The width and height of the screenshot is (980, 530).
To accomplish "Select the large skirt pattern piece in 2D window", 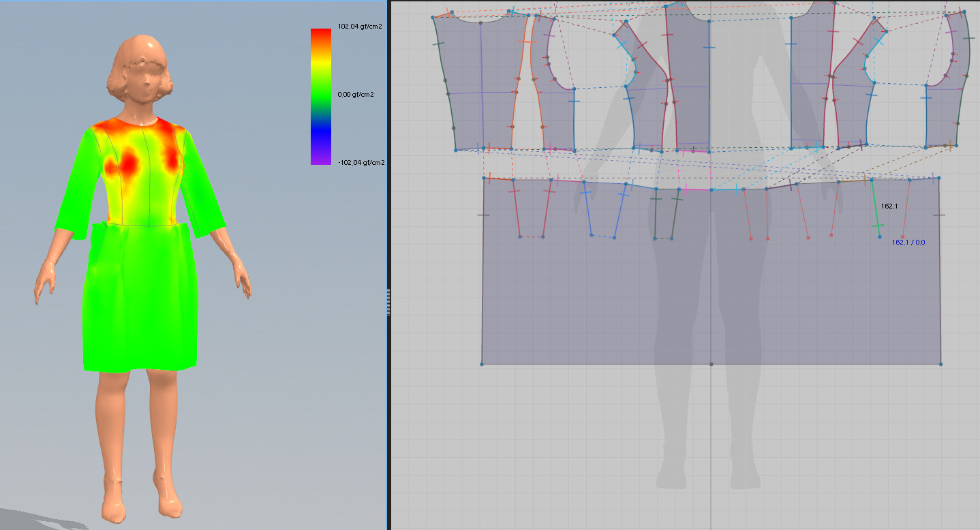I will (x=711, y=300).
